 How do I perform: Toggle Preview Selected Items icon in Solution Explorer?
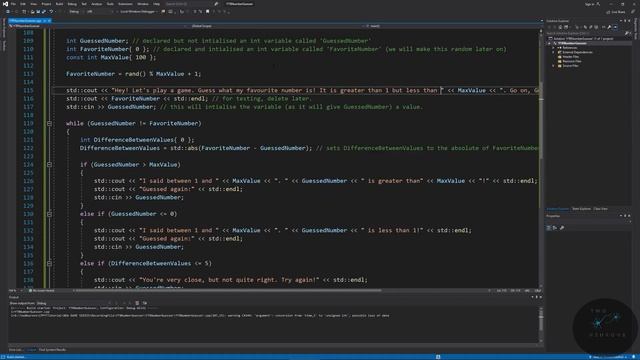616,27
